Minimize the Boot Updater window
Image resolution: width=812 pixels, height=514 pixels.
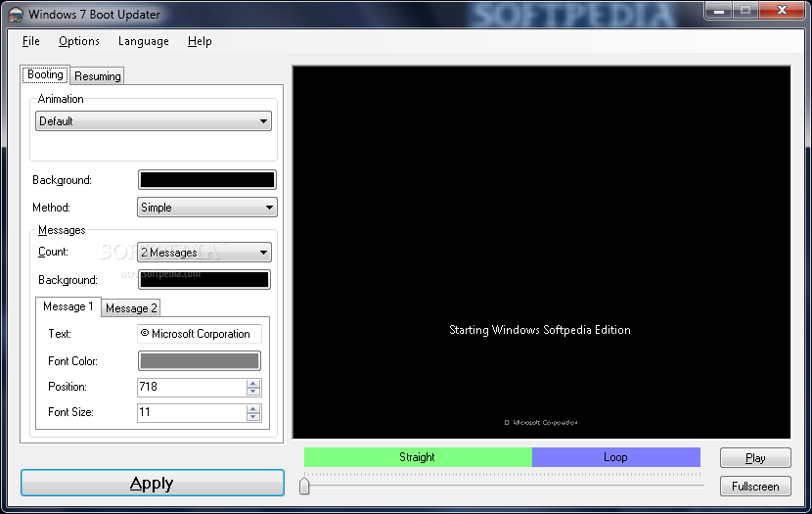pos(719,10)
